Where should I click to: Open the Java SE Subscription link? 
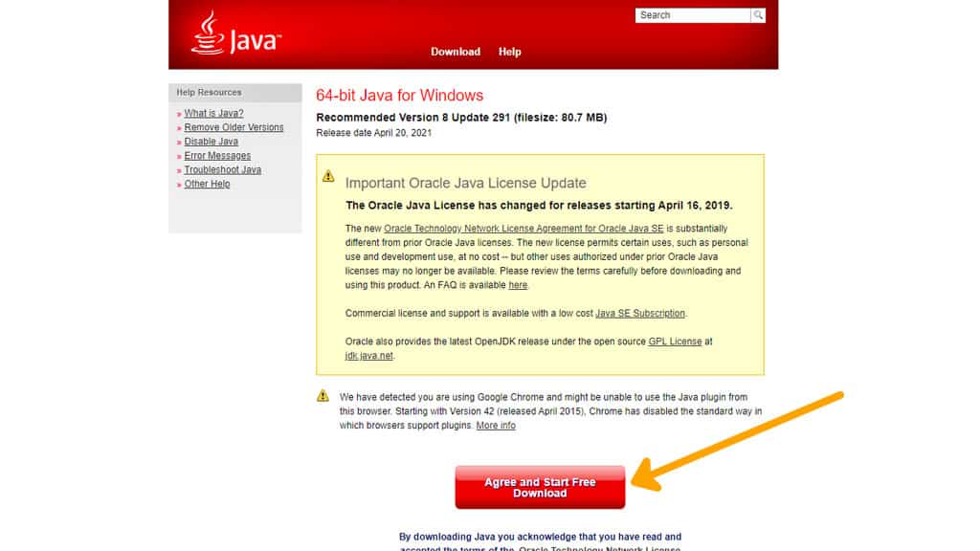tap(640, 314)
